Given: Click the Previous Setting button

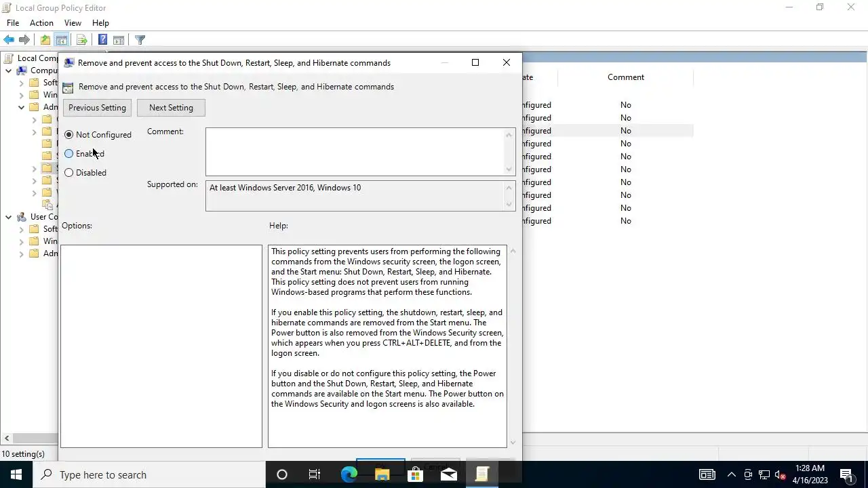Looking at the screenshot, I should coord(97,108).
